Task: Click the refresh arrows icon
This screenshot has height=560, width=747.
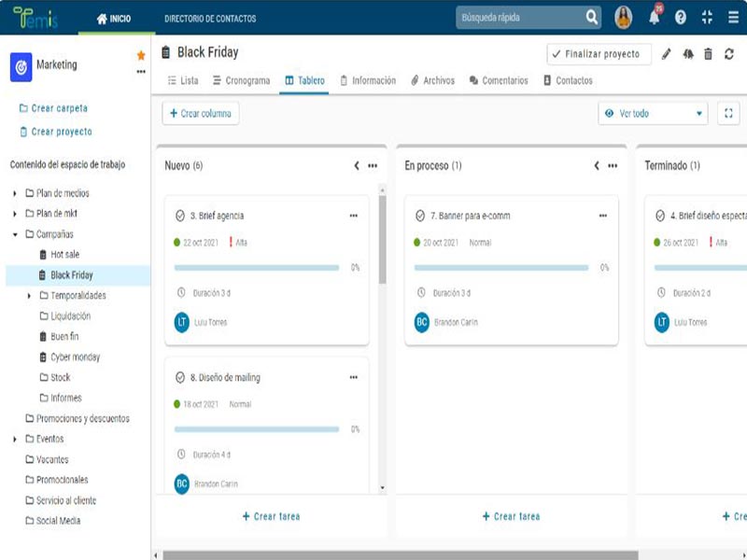Action: [x=729, y=54]
